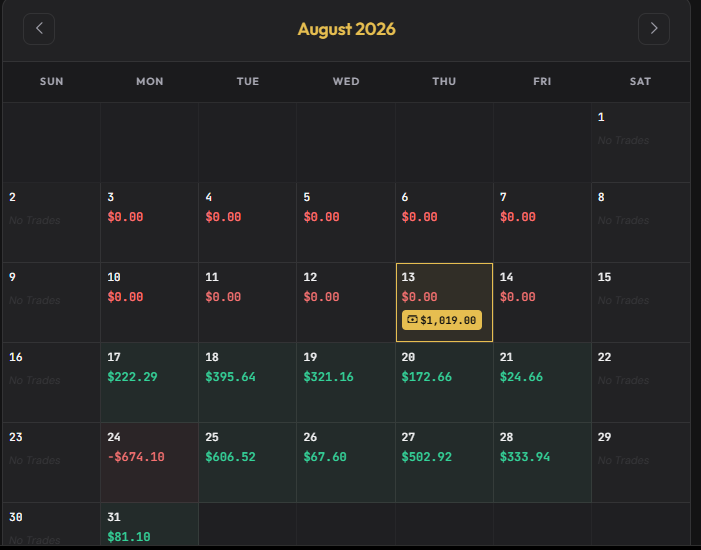
Task: Open the August 14 day cell
Action: [x=542, y=303]
